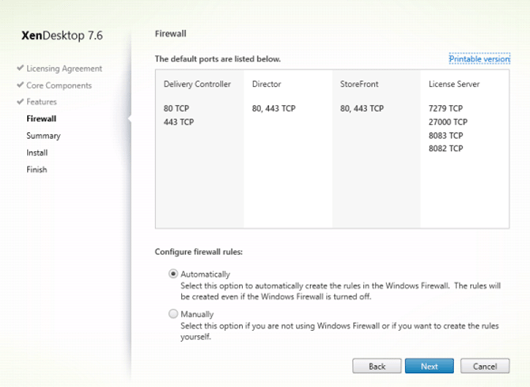Select the Finish step
The image size is (530, 387).
(x=37, y=169)
